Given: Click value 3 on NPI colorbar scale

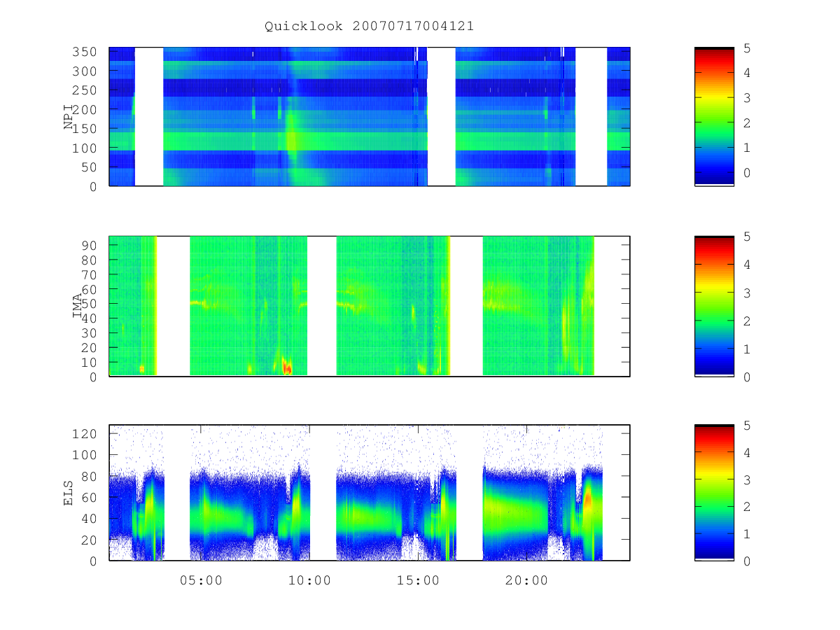Looking at the screenshot, I should (748, 98).
